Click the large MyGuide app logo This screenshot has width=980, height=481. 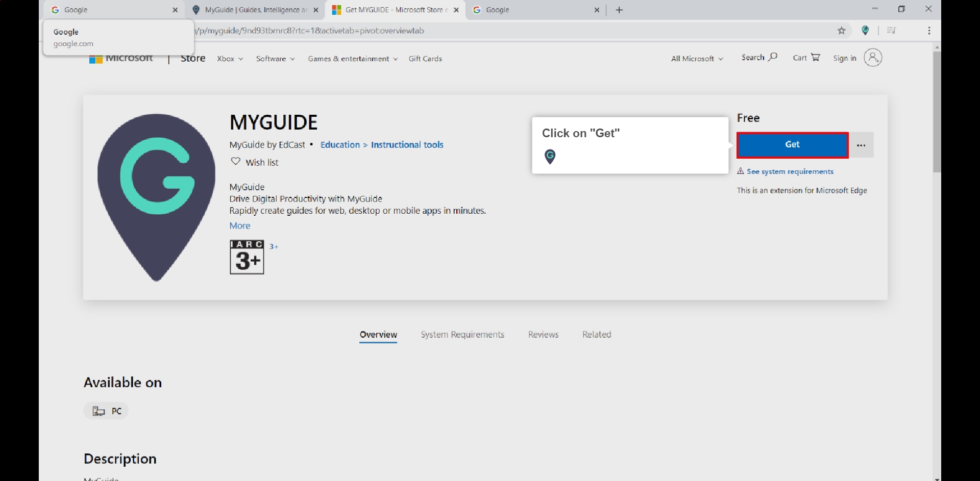(156, 197)
